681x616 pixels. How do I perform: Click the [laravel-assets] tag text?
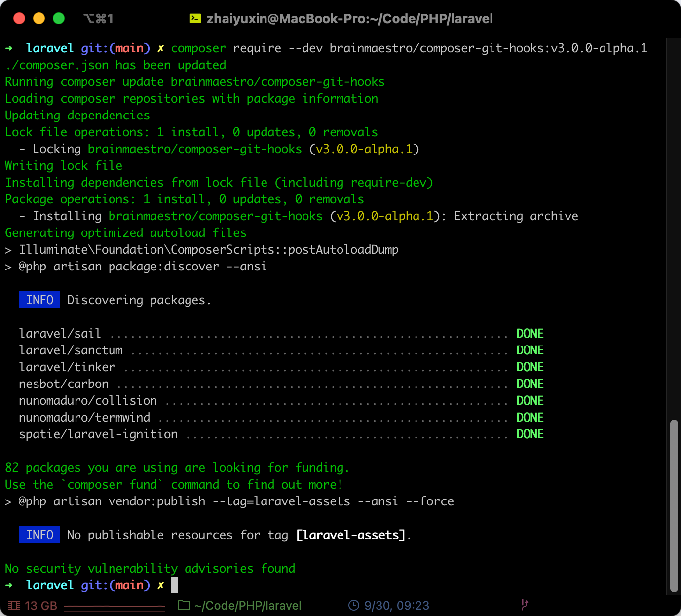click(x=351, y=535)
